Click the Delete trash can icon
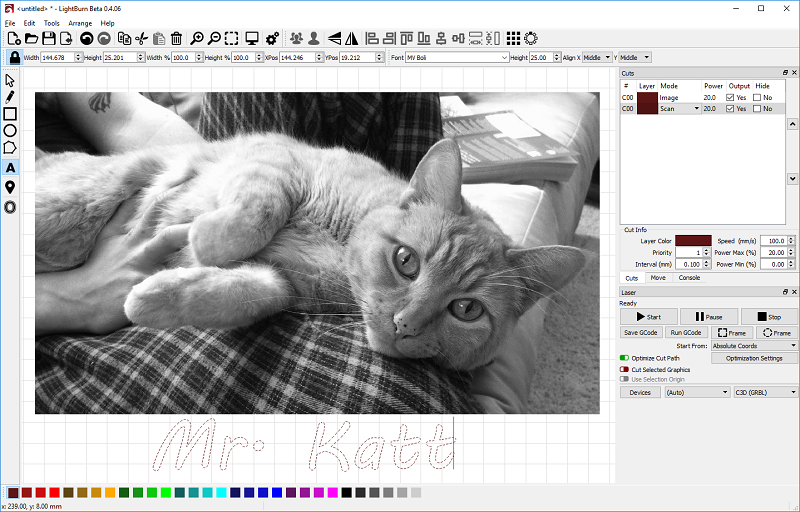 click(176, 39)
